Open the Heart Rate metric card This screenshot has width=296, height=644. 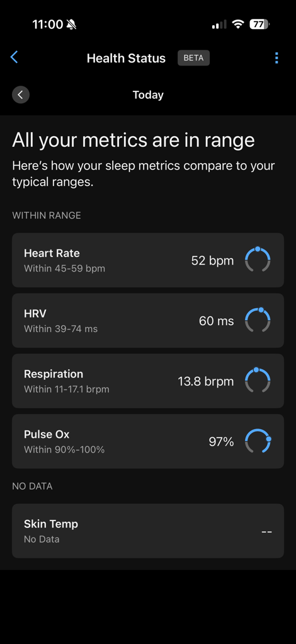click(x=148, y=260)
